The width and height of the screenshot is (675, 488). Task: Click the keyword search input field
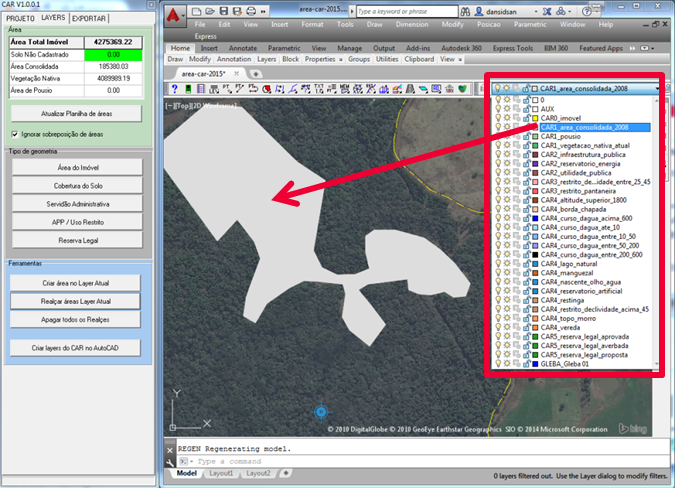407,12
